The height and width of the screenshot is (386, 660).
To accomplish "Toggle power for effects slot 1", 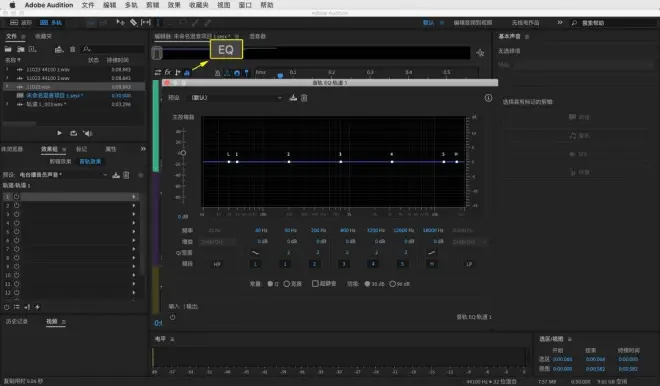I will point(16,197).
